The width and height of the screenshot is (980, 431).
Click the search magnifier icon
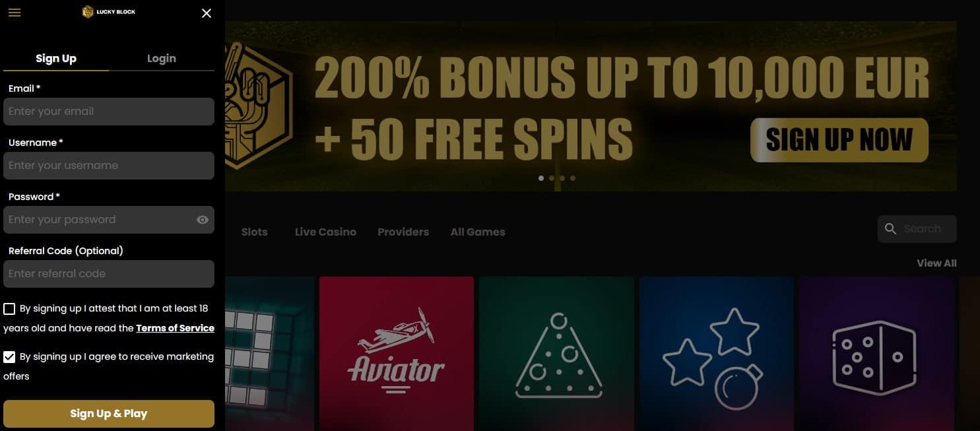point(890,229)
